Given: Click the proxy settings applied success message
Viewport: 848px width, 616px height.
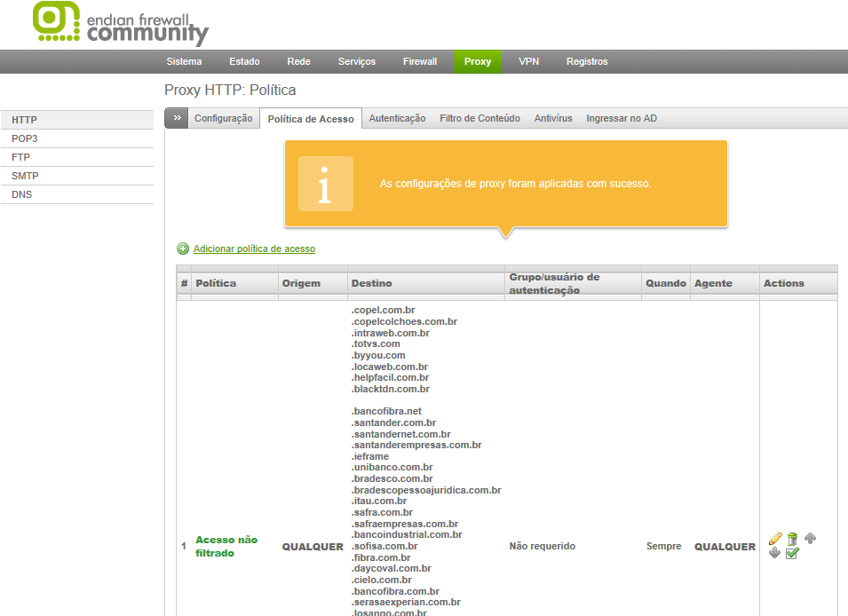Looking at the screenshot, I should (515, 184).
